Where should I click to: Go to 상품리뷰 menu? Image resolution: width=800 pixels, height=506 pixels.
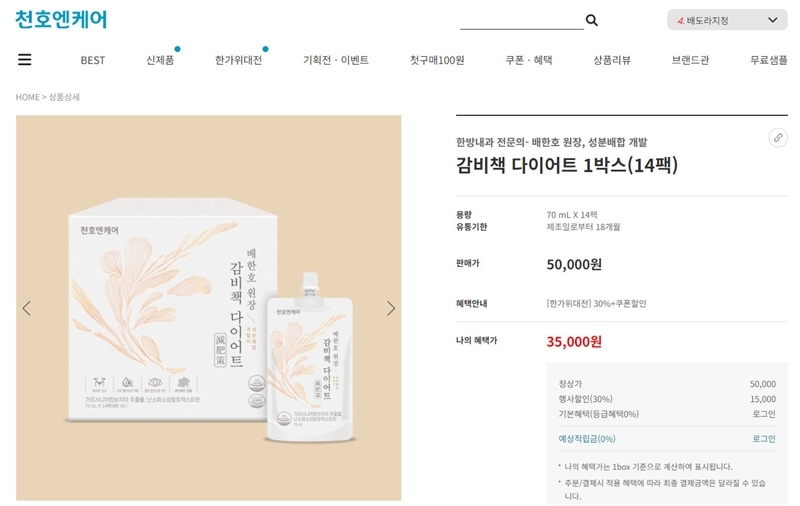(612, 60)
